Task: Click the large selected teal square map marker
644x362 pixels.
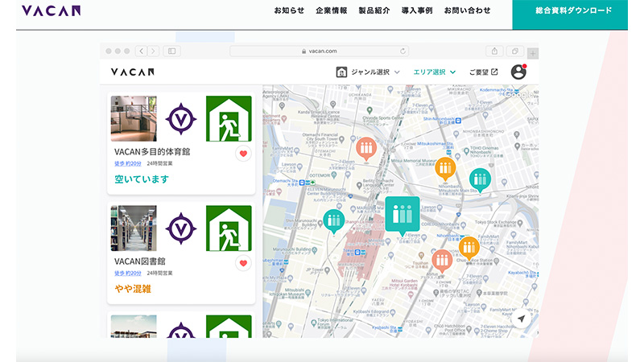Action: click(402, 215)
